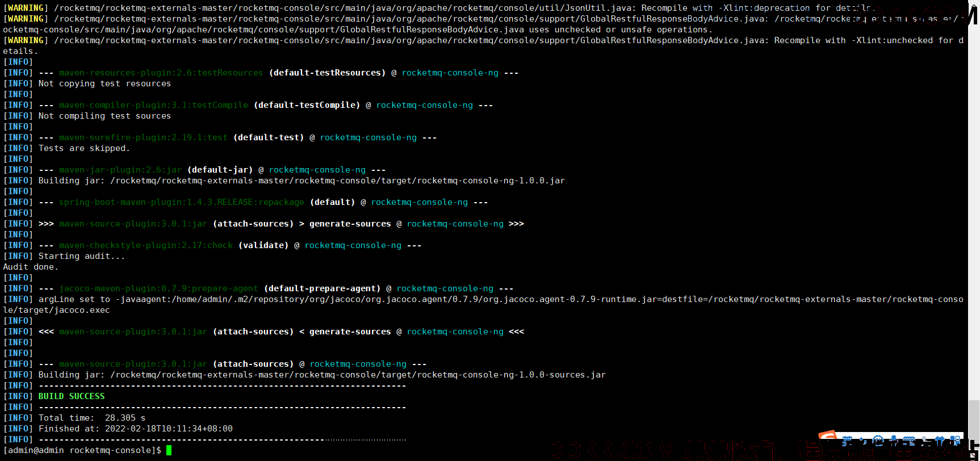Open the soft keyboard icon in IME bar
980x461 pixels.
(909, 441)
